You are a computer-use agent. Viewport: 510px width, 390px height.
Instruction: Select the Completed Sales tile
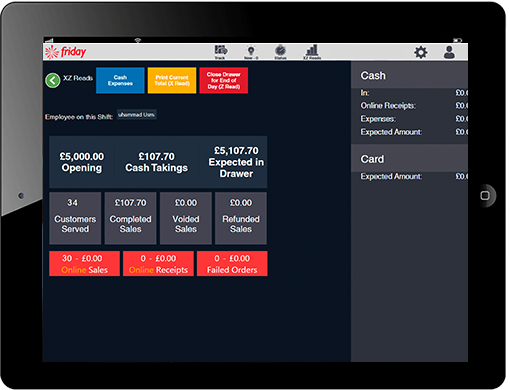point(130,218)
